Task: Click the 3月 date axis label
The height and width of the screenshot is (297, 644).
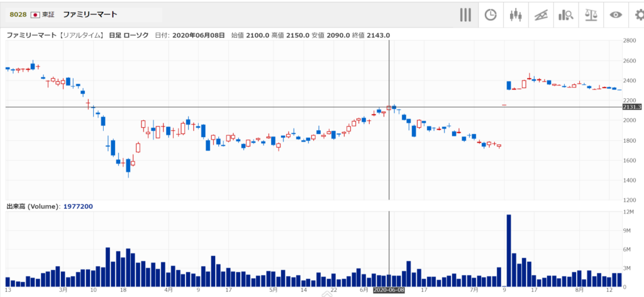Action: coord(63,290)
